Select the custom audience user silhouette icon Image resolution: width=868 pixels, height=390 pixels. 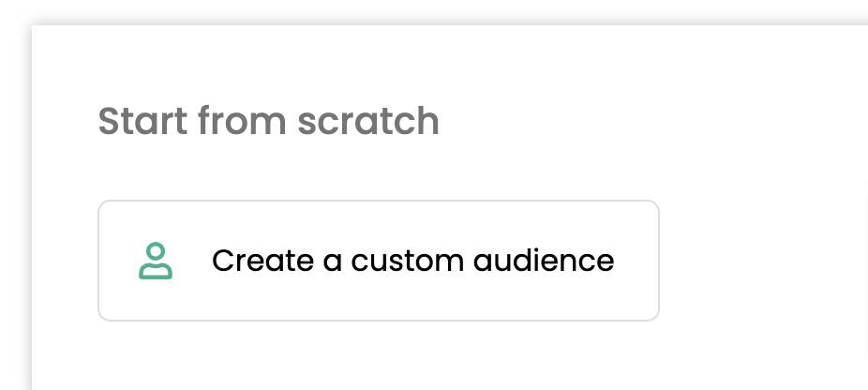coord(156,261)
